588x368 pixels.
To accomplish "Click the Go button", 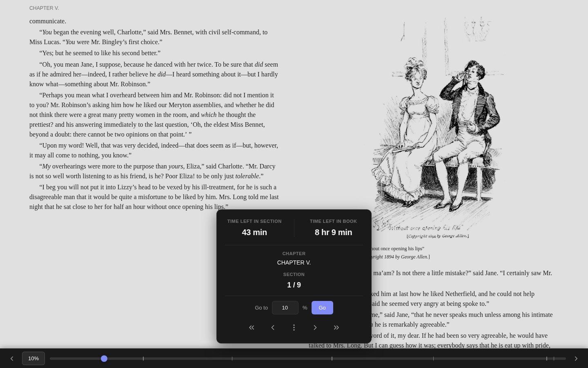I will coord(322,308).
